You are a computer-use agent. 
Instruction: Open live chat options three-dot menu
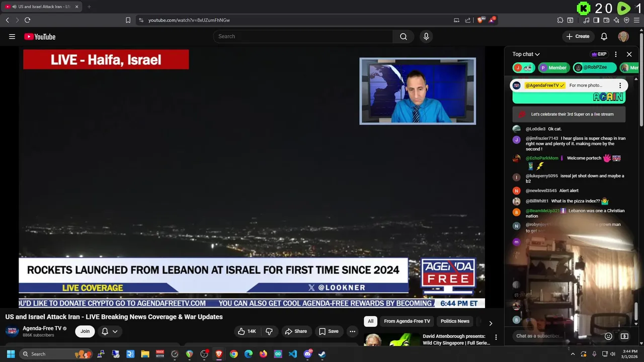[616, 54]
